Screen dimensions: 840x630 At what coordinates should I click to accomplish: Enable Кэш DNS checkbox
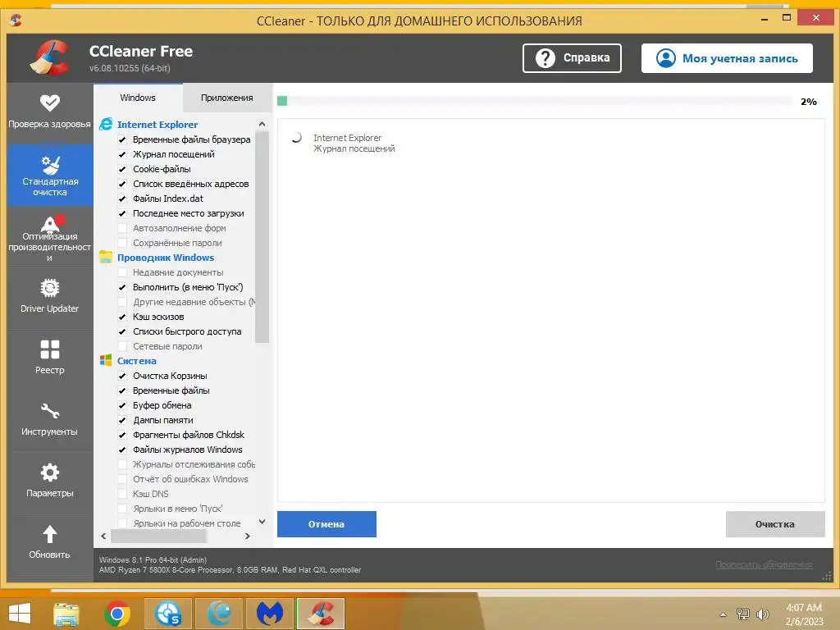[122, 494]
